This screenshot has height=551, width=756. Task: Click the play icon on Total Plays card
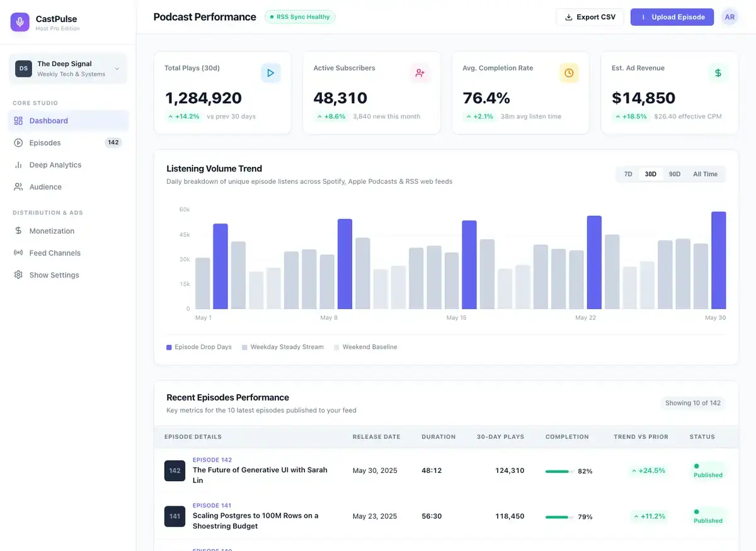[x=271, y=73]
